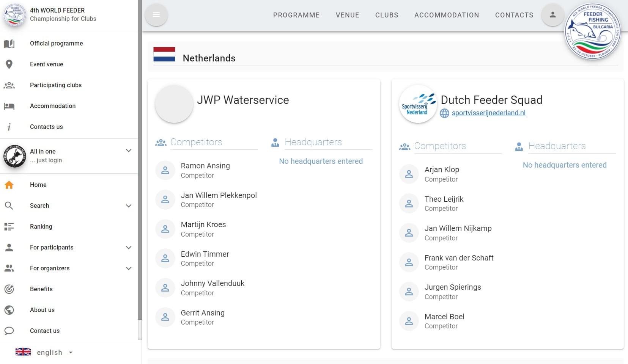Click the sidebar vertical scrollbar

pos(140,159)
